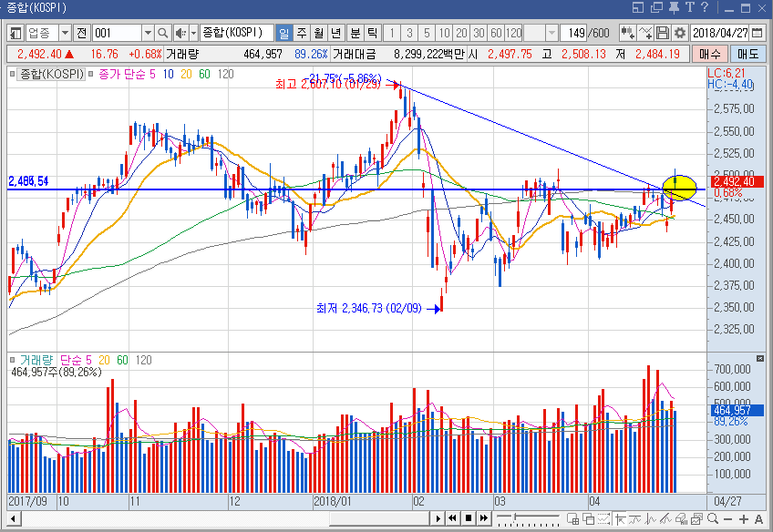Screen dimensions: 773x532
Task: Select the 틱 (tick) chart tab
Action: click(x=372, y=33)
